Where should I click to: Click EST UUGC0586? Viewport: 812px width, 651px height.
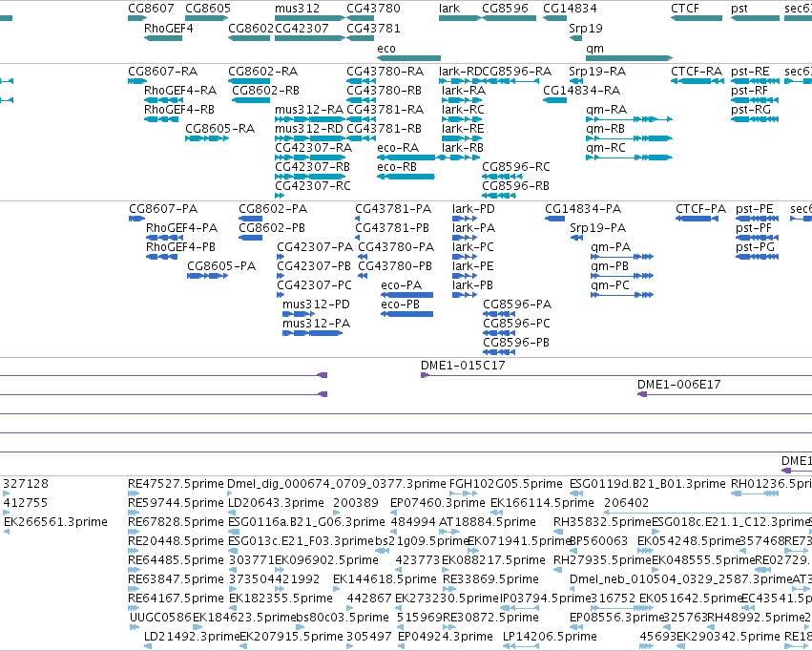(160, 618)
